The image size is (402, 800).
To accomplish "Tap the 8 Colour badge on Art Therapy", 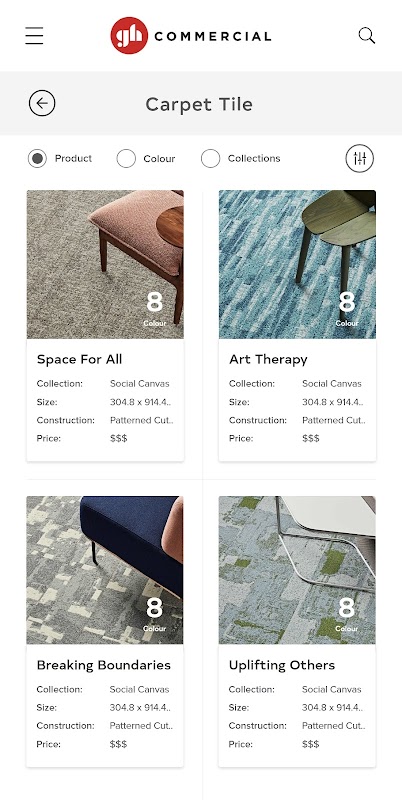I will coord(347,308).
